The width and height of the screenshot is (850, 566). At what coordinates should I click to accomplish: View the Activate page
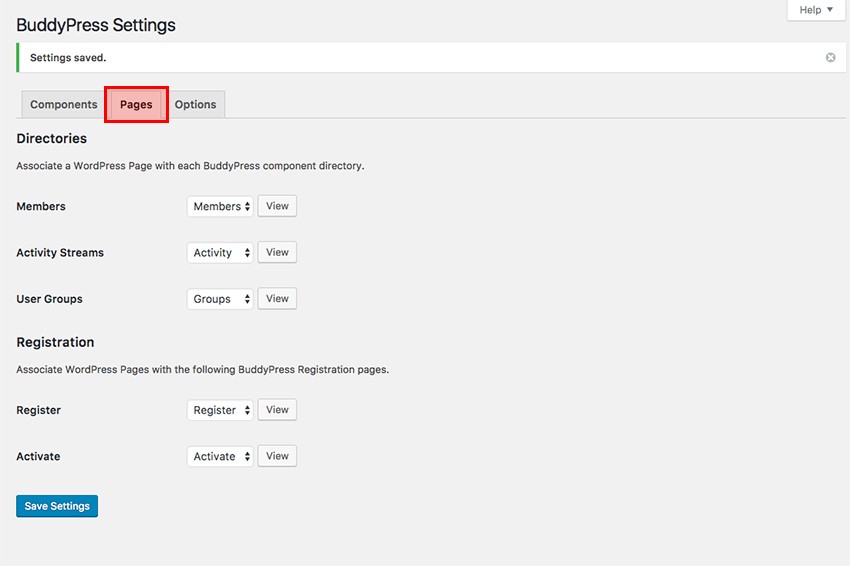[277, 456]
